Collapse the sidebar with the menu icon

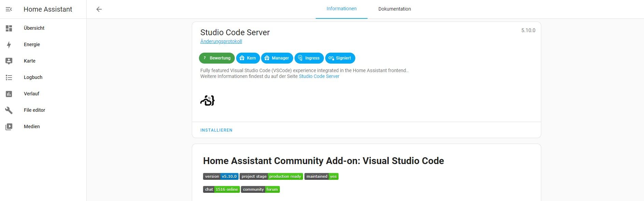(9, 9)
